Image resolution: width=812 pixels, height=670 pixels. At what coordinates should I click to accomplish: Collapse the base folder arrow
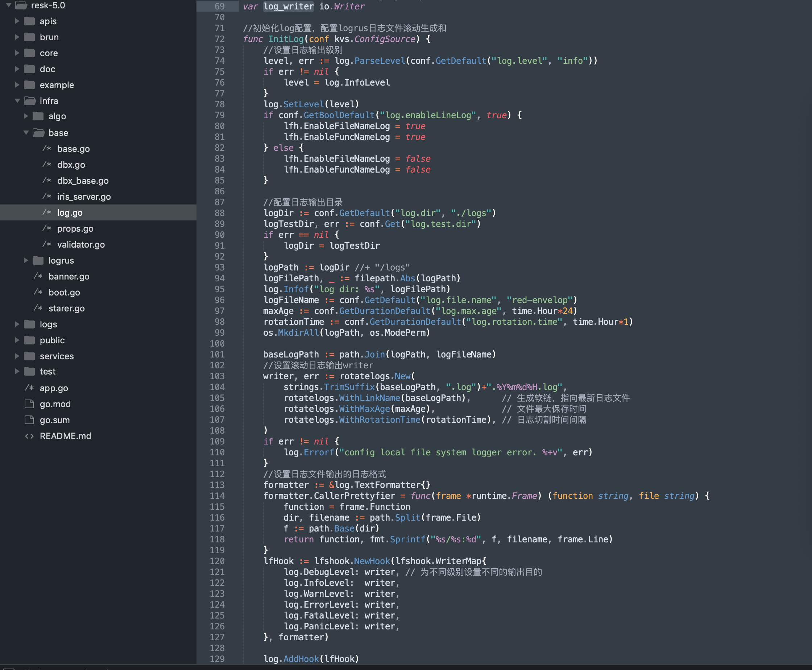coord(26,132)
